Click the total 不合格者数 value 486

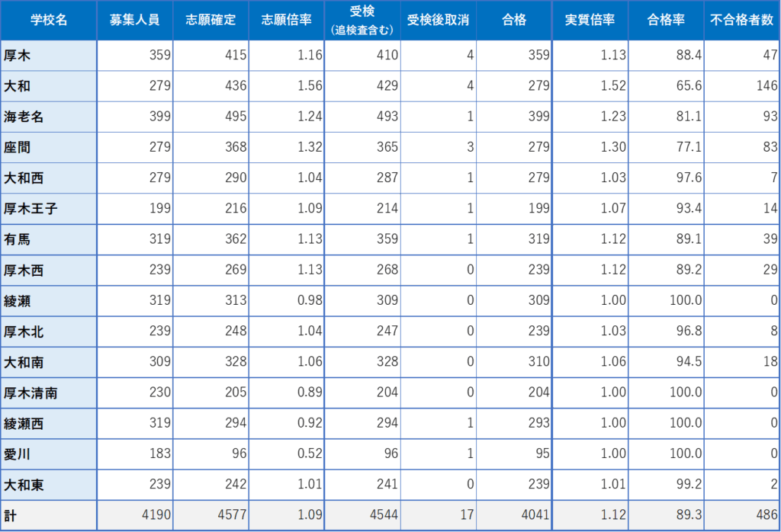[767, 514]
